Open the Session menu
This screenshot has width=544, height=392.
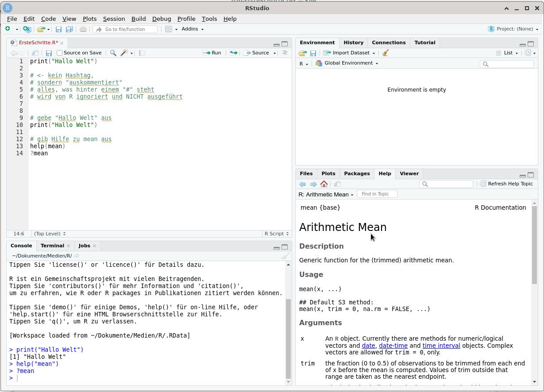point(114,19)
